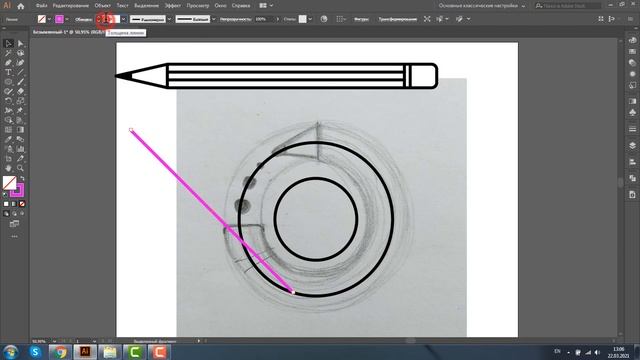
Task: Select the Pen tool
Action: coord(8,62)
